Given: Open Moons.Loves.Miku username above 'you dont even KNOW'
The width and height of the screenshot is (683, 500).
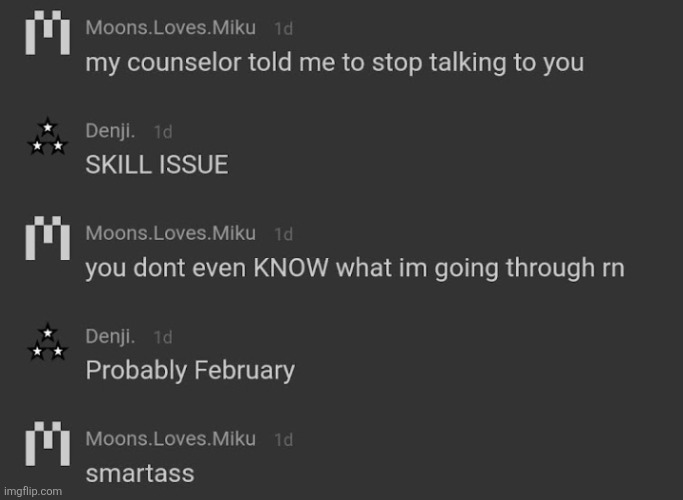Looking at the screenshot, I should (x=171, y=234).
